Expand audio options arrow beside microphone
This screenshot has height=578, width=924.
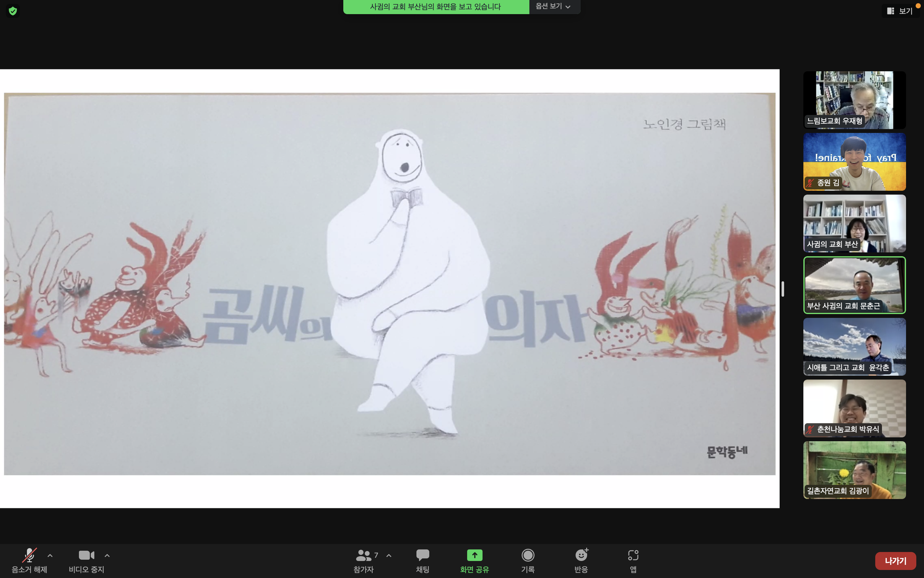tap(50, 556)
